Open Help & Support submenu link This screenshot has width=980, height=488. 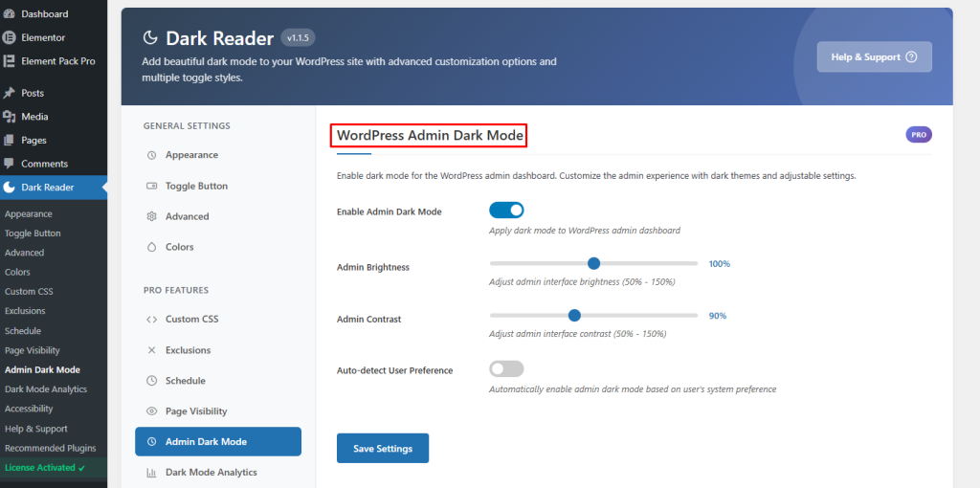(36, 430)
